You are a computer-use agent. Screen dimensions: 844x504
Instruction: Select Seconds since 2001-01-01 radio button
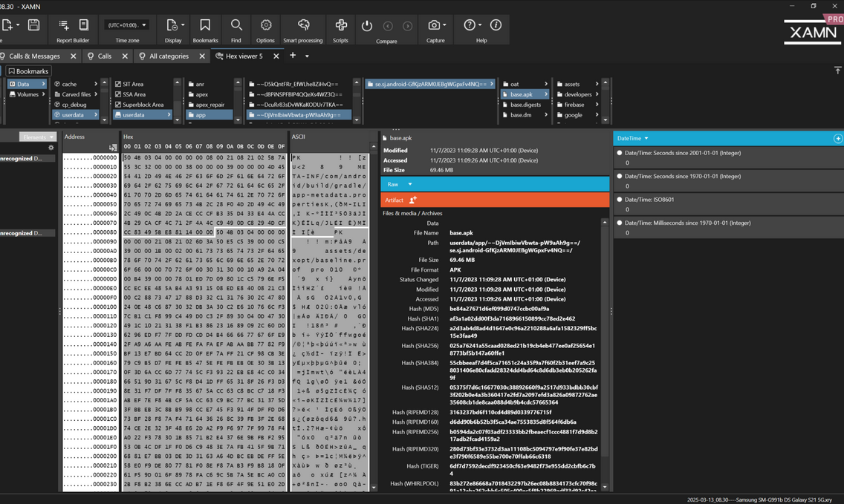click(x=620, y=153)
